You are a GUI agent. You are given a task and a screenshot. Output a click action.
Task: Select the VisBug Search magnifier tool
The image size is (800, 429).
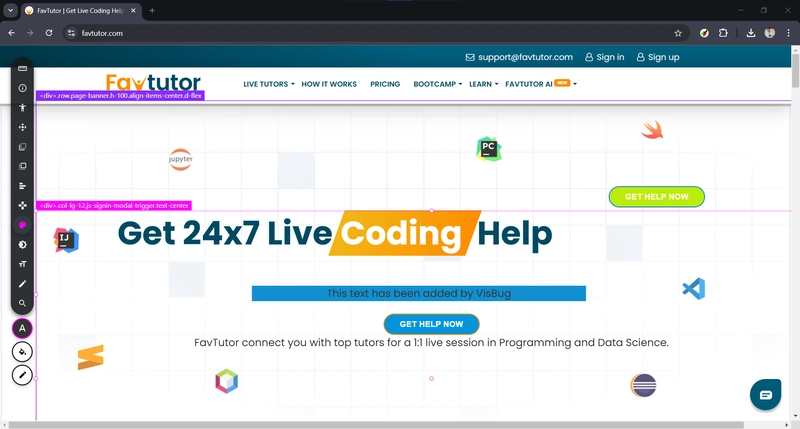[22, 303]
